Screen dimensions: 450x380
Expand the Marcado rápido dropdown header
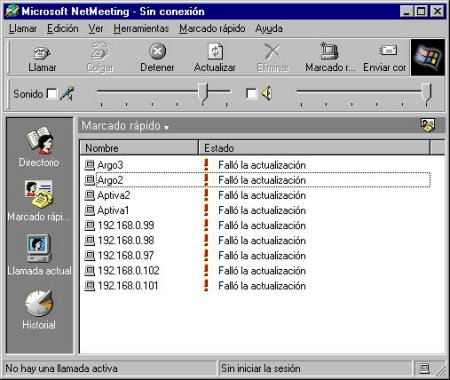(125, 126)
